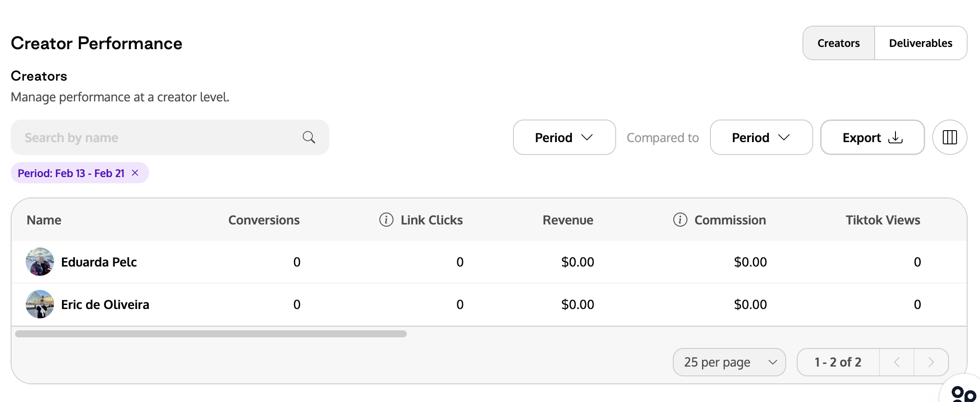Export the creator performance data
This screenshot has height=402, width=980.
(x=872, y=137)
